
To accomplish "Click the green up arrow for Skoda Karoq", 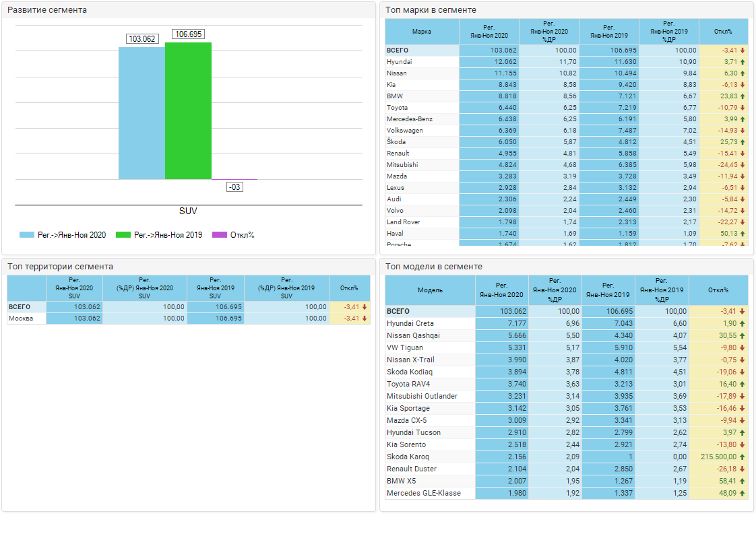I will coord(743,457).
